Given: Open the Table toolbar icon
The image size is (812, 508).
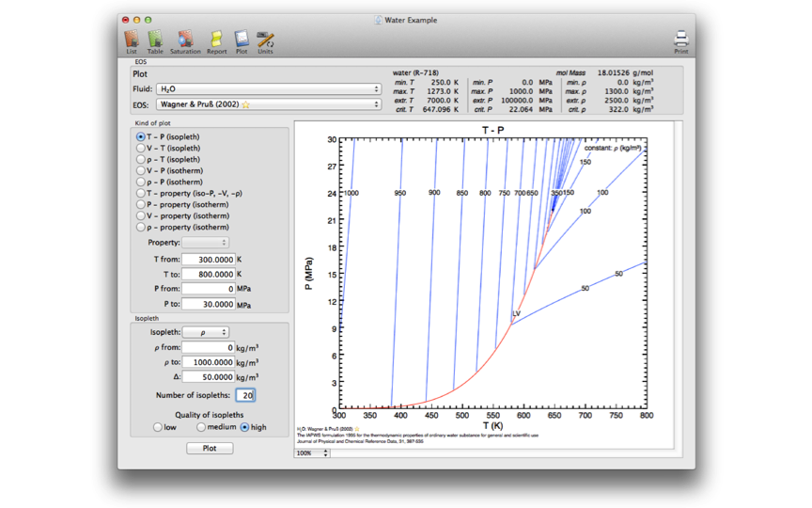Looking at the screenshot, I should tap(155, 40).
